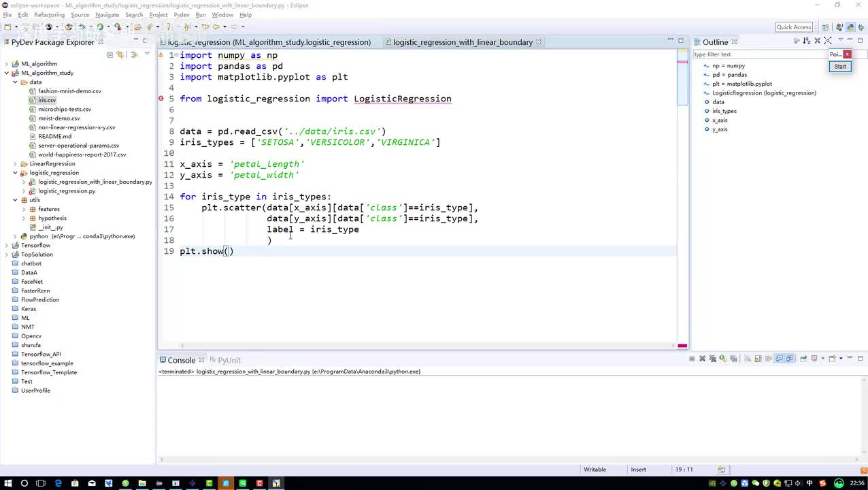Select iris.csv in Package Explorer
This screenshot has height=490, width=868.
click(x=47, y=100)
